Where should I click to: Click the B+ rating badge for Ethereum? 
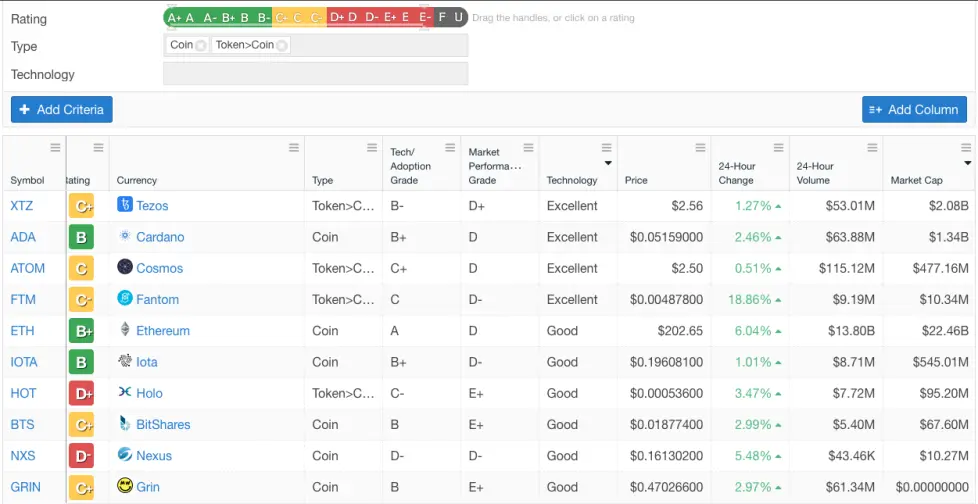point(81,331)
